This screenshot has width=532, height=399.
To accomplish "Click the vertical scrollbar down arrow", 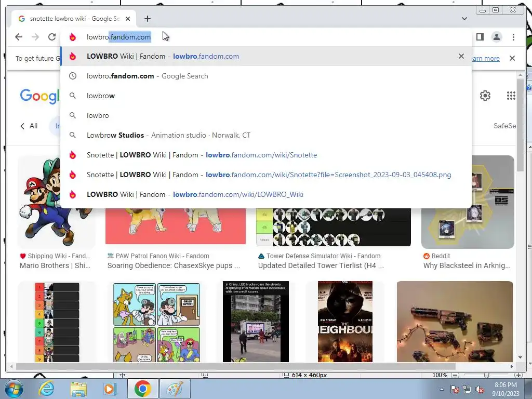I will [x=520, y=357].
